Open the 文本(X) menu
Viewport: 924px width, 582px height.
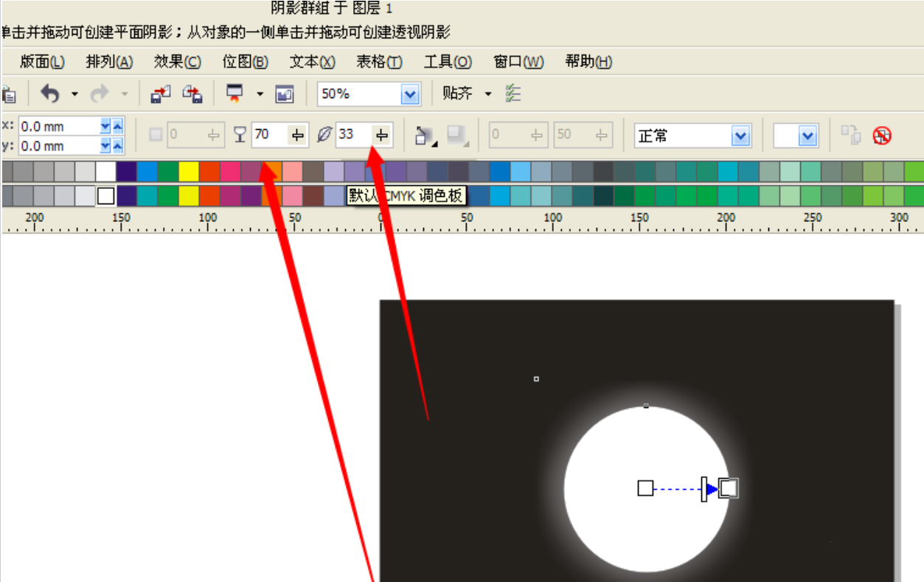[313, 62]
